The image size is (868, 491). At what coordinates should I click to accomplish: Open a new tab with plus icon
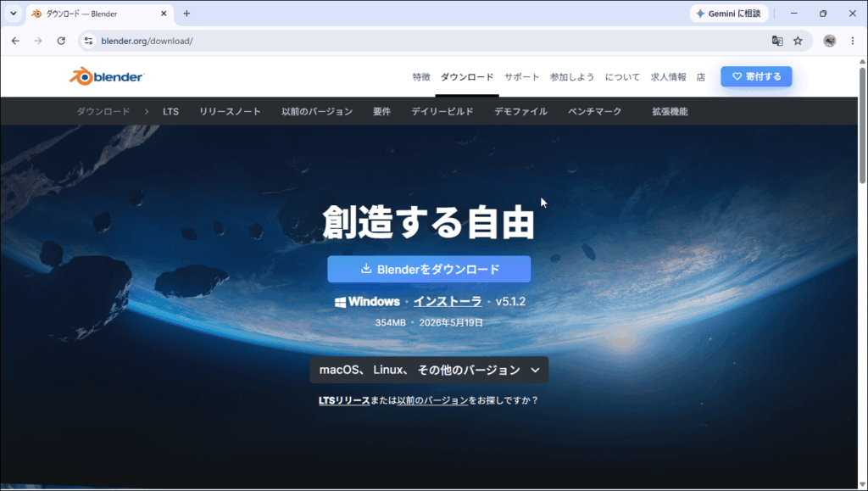186,14
